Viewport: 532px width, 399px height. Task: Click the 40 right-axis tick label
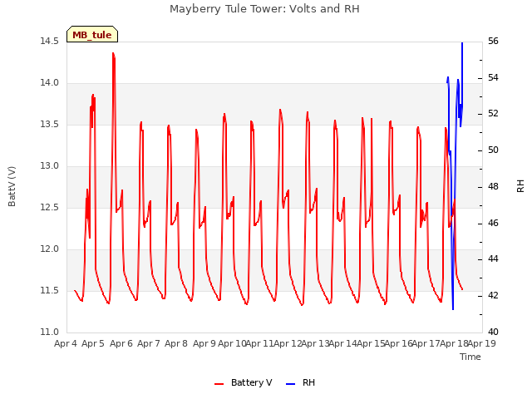click(493, 332)
